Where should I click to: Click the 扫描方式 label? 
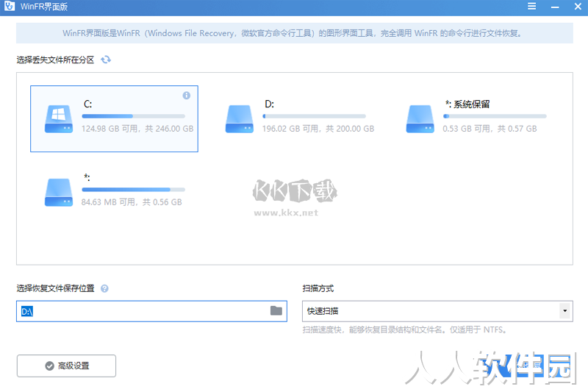tap(318, 288)
